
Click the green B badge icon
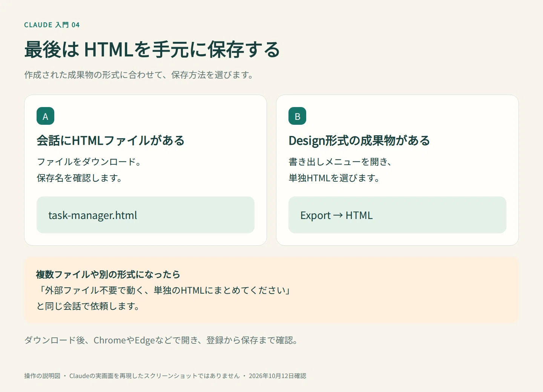[297, 116]
